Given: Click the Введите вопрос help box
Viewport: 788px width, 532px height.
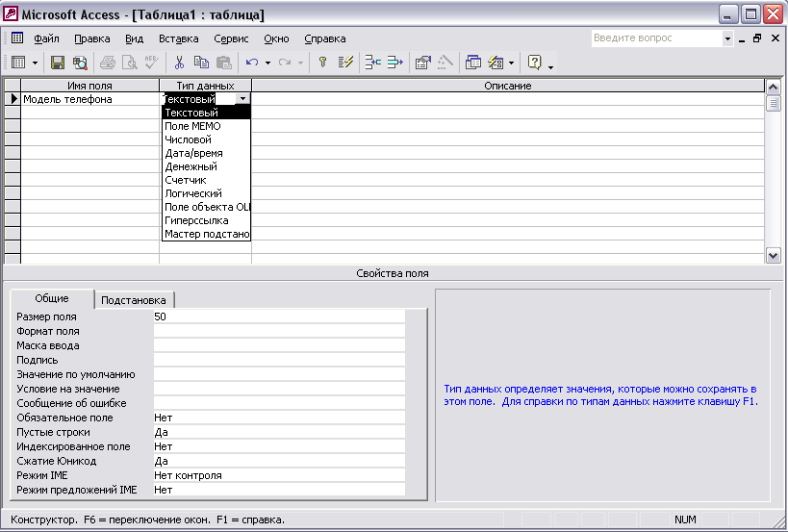Looking at the screenshot, I should pyautogui.click(x=657, y=38).
